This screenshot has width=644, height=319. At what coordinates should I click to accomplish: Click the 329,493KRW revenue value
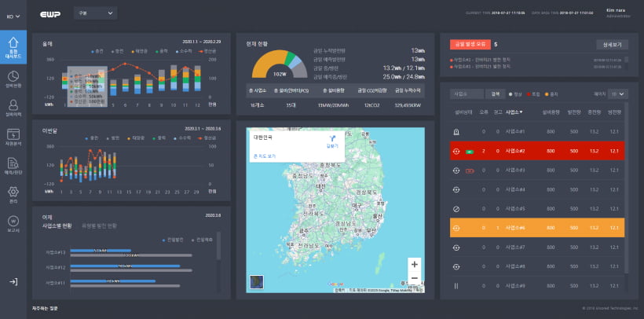point(408,105)
